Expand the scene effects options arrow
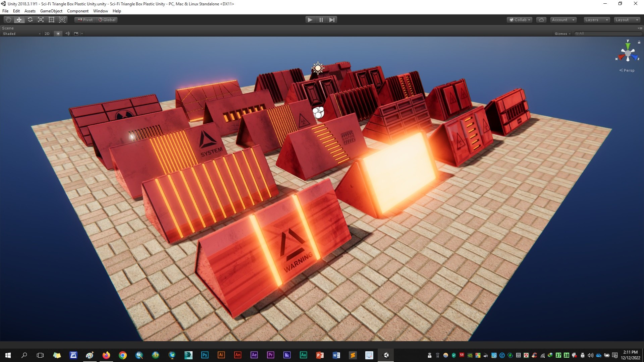644x362 pixels. [x=82, y=34]
